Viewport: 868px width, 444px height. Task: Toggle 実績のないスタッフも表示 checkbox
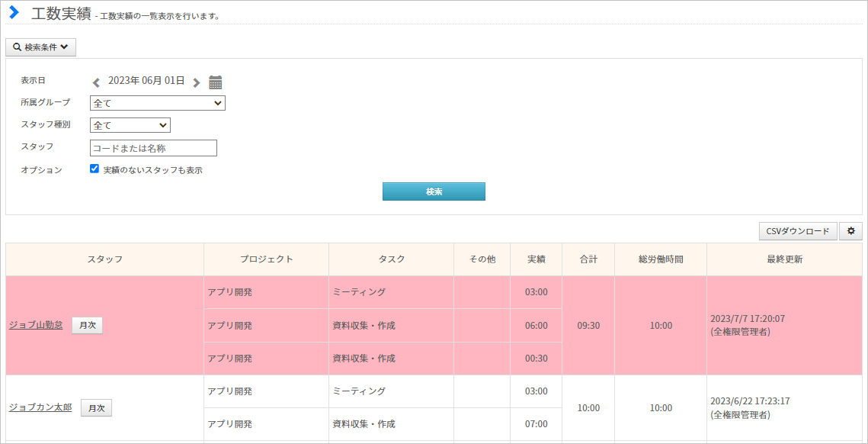pos(94,169)
